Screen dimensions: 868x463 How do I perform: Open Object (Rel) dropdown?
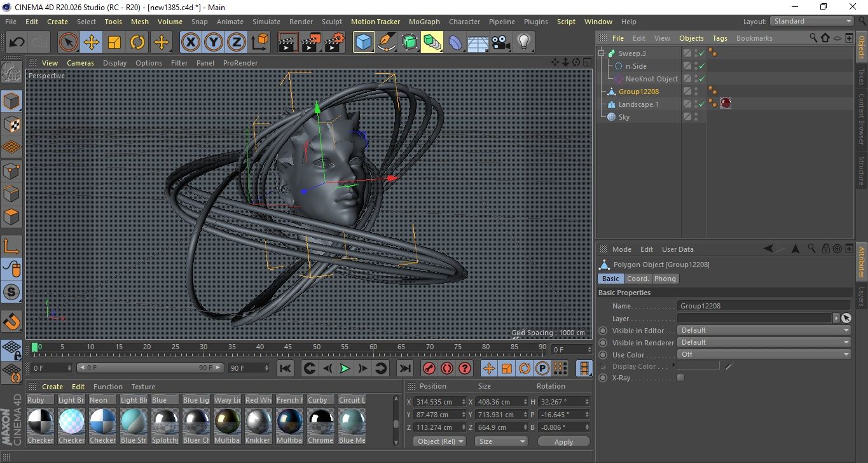point(439,441)
